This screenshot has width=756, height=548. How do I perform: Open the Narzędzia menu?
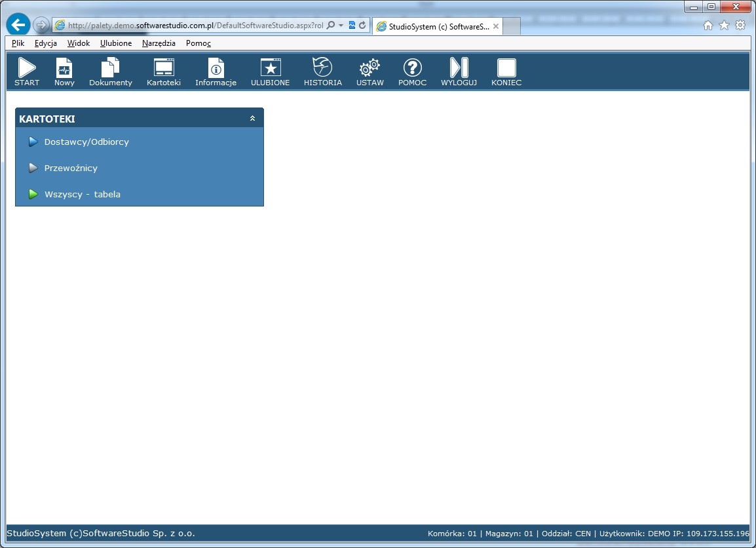coord(159,43)
